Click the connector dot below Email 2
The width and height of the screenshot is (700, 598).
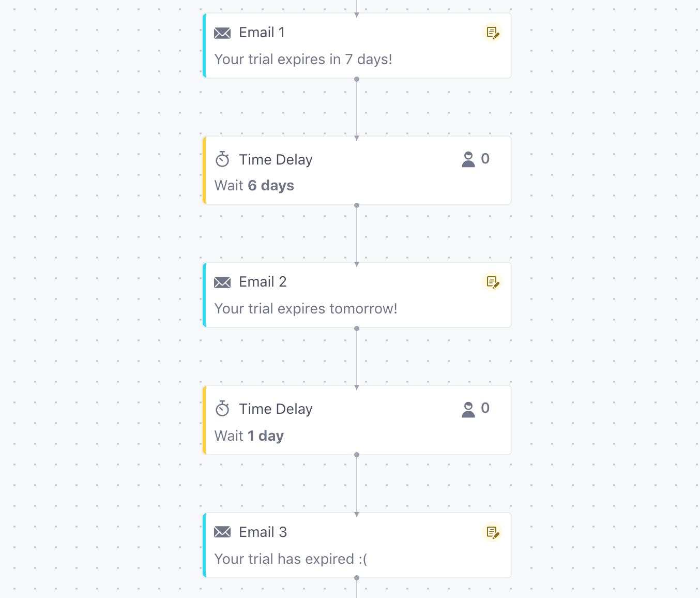(x=357, y=328)
